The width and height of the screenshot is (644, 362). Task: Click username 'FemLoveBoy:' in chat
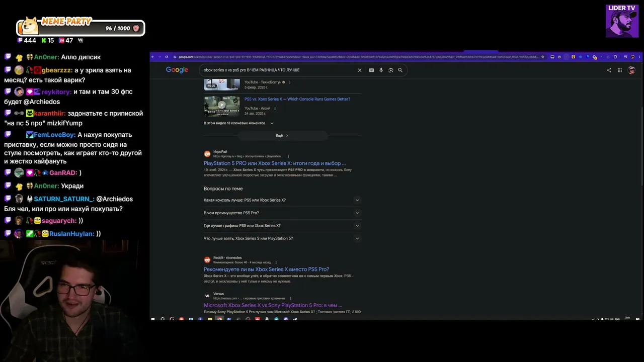pyautogui.click(x=55, y=135)
